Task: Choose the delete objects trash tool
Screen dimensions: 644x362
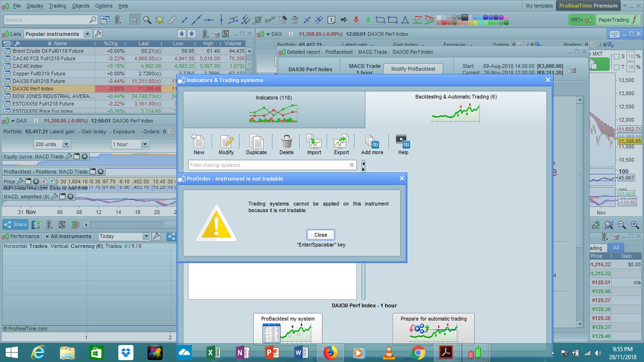Action: [295, 20]
